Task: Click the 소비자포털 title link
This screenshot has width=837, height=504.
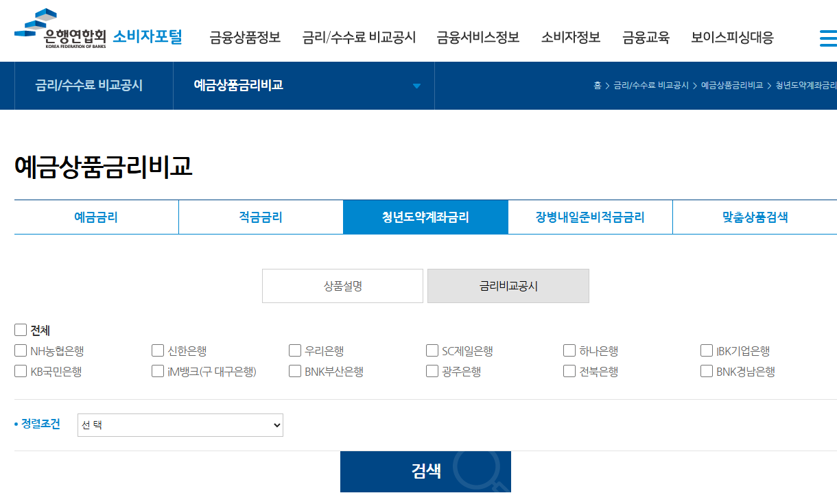Action: pos(148,36)
